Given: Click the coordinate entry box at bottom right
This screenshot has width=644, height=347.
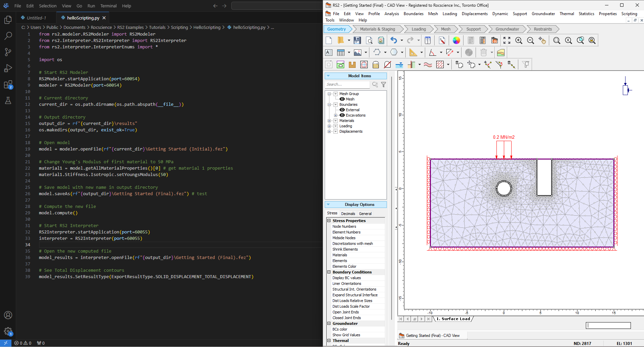Looking at the screenshot, I should pos(608,326).
